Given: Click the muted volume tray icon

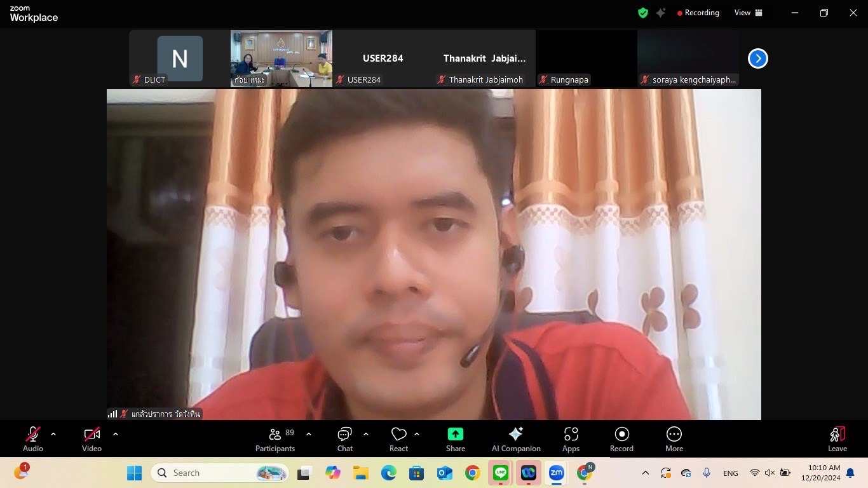Looking at the screenshot, I should coord(770,473).
